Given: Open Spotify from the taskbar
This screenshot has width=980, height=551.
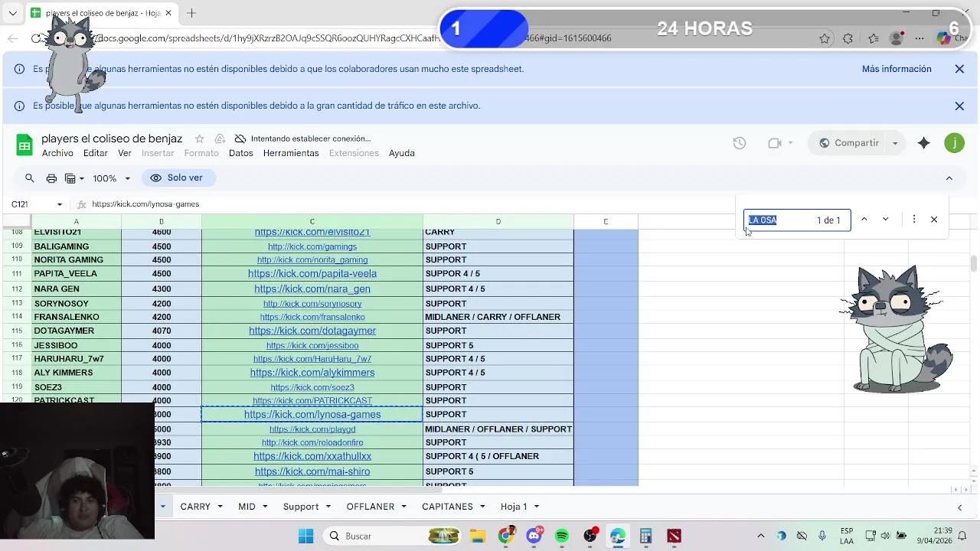Looking at the screenshot, I should click(562, 536).
